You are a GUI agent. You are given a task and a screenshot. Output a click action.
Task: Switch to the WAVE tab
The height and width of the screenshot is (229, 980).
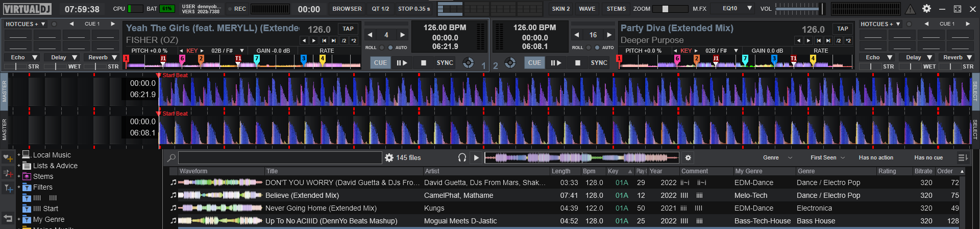pos(587,9)
